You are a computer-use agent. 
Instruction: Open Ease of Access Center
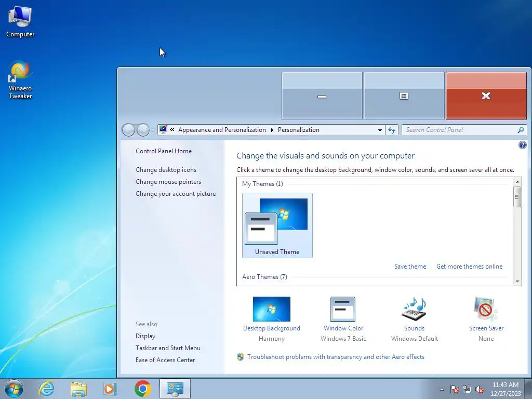[x=165, y=360]
